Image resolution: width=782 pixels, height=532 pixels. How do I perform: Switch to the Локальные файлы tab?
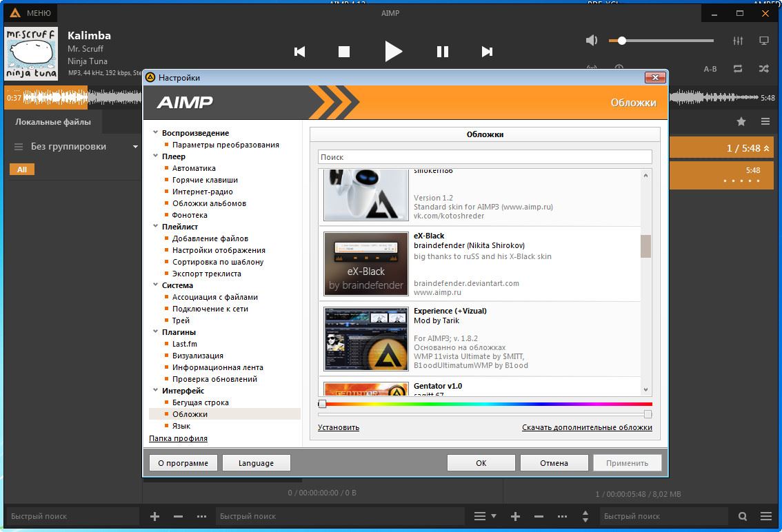[x=53, y=122]
